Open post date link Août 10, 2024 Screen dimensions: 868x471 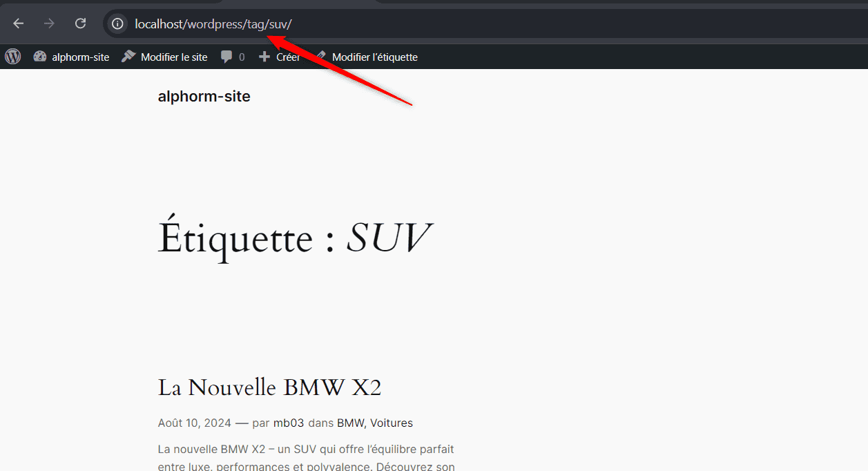pos(195,423)
